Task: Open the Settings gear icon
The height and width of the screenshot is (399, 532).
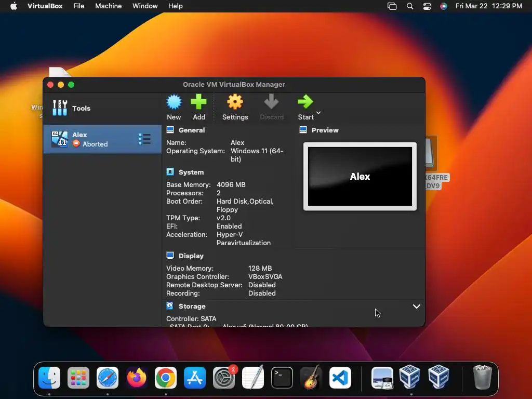Action: 235,102
